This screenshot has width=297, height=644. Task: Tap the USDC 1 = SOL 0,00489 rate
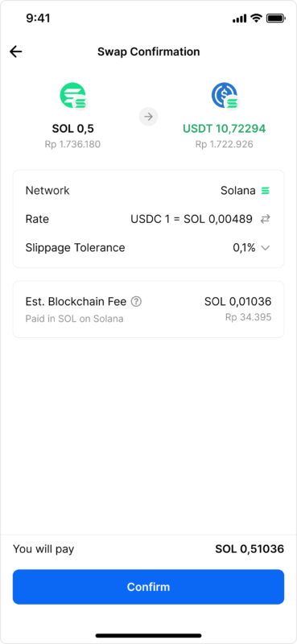(x=192, y=219)
